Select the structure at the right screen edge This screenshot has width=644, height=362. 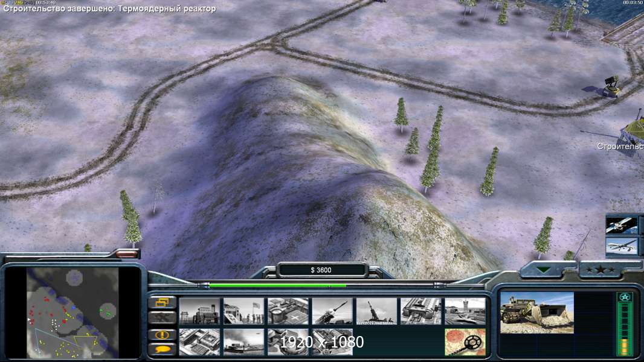pos(631,133)
